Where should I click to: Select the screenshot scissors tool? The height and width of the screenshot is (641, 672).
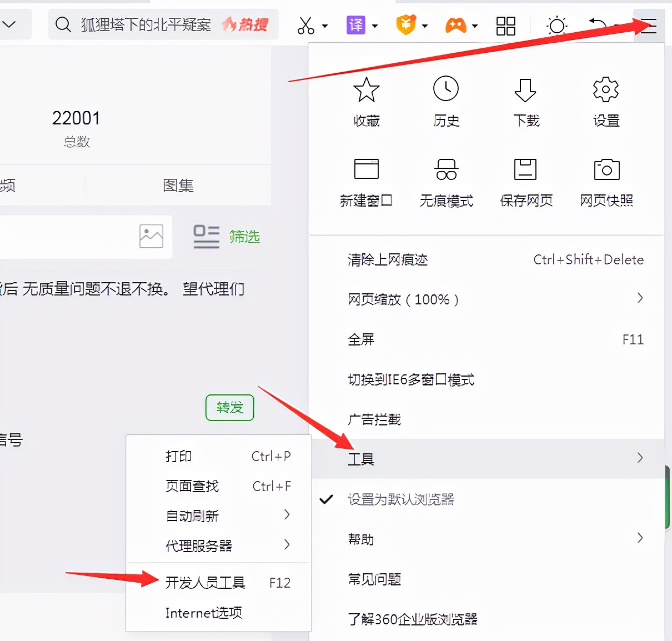pyautogui.click(x=307, y=25)
